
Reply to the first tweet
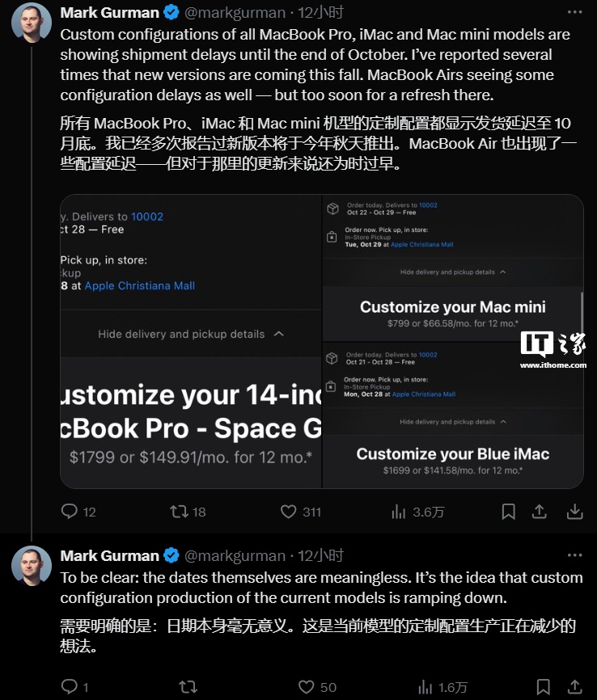point(70,511)
